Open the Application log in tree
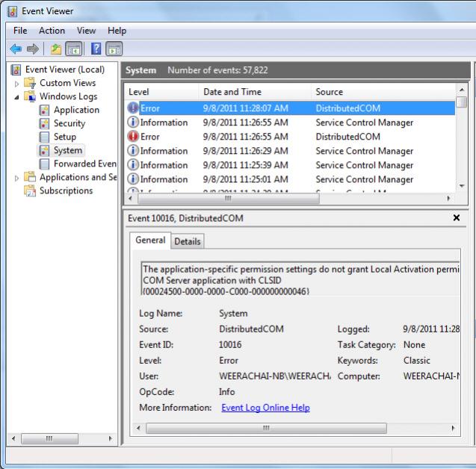476x469 pixels. pos(76,110)
